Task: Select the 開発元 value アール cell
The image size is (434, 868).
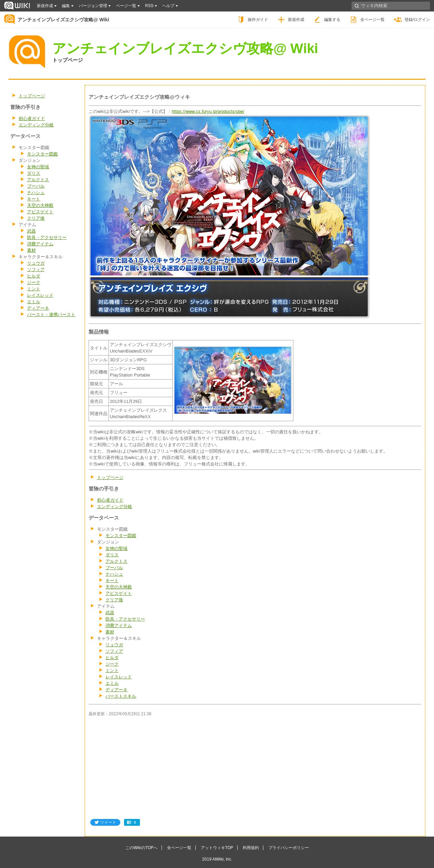Action: point(141,384)
